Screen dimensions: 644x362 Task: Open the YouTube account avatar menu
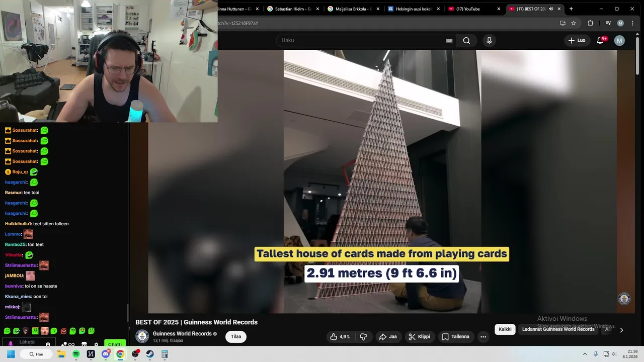619,40
